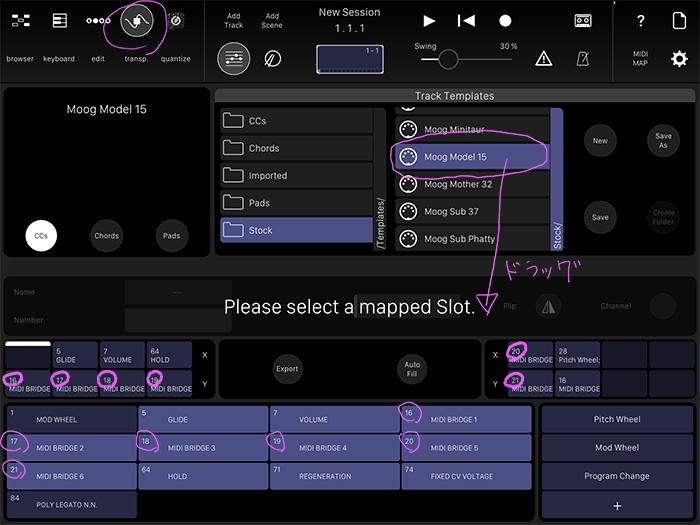Adjust the Swing slider knob

coord(448,59)
